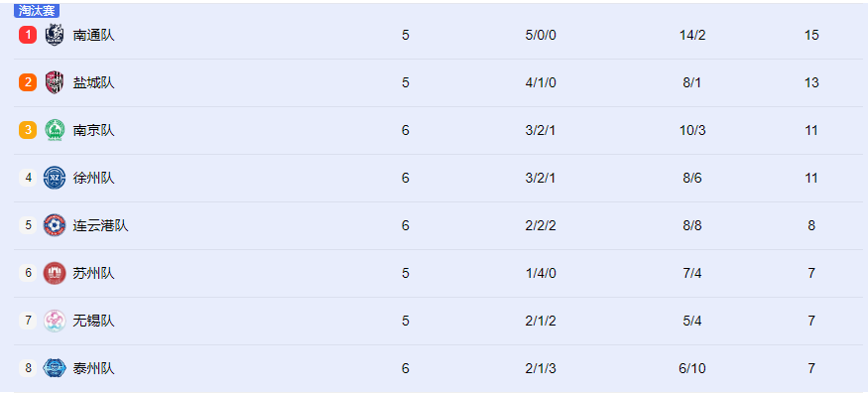The image size is (868, 394).
Task: Click the yellow rank 3 badge
Action: (x=28, y=130)
